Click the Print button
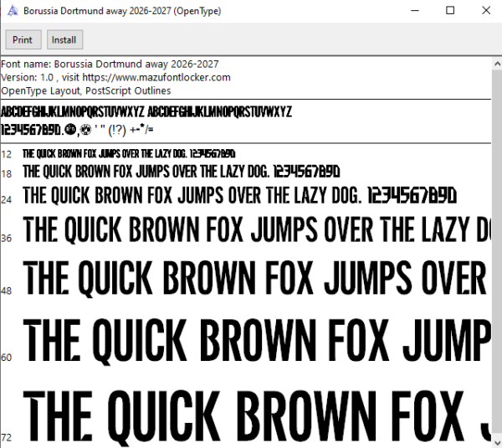502x448 pixels. (x=23, y=39)
